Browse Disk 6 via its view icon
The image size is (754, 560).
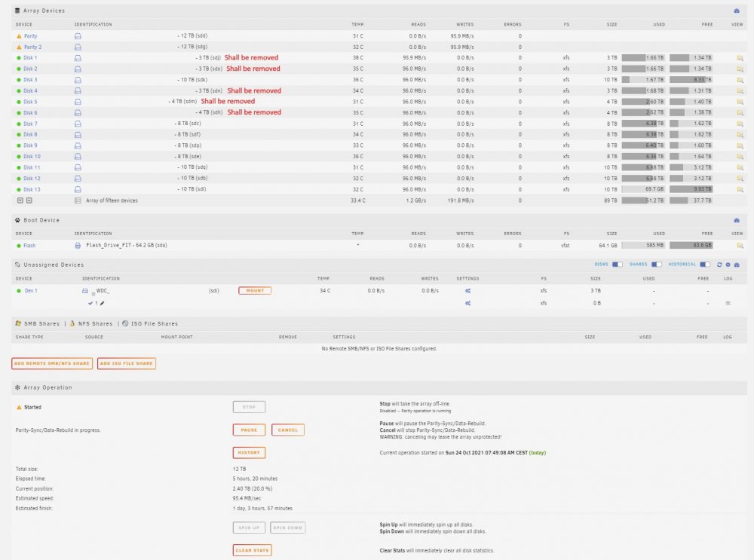click(740, 113)
